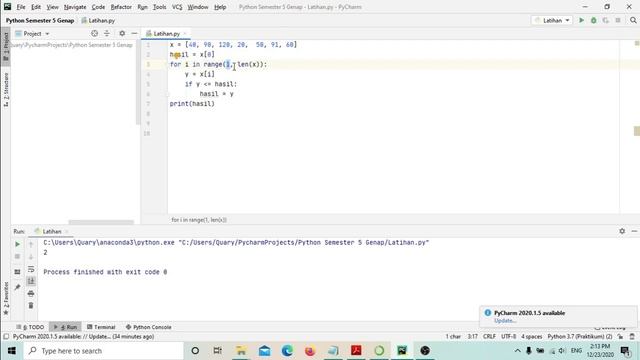Click the up-the-stack-trace arrow in Run panel
The width and height of the screenshot is (640, 360).
pos(31,244)
